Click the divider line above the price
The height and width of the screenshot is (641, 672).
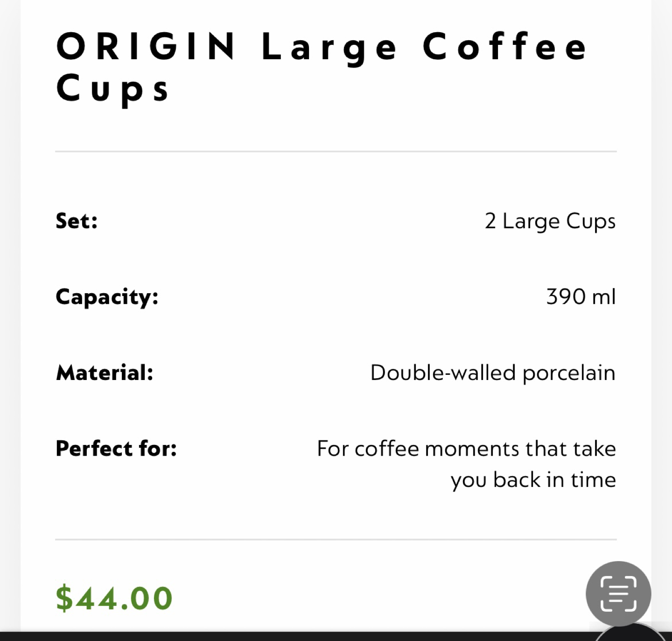coord(336,539)
